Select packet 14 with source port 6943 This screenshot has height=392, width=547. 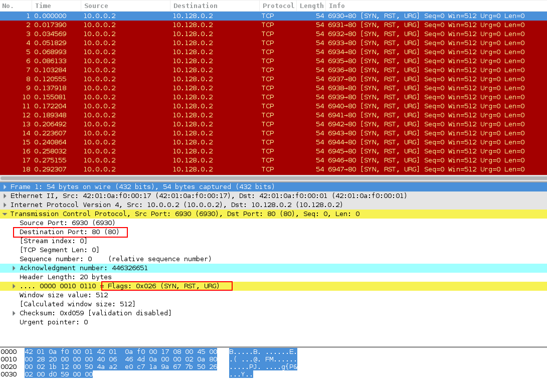274,133
